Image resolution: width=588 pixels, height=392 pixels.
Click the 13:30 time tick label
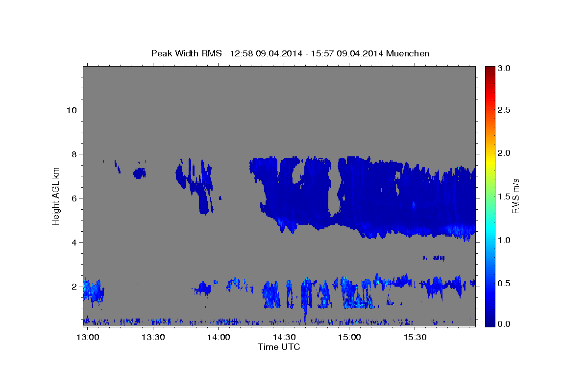point(153,337)
